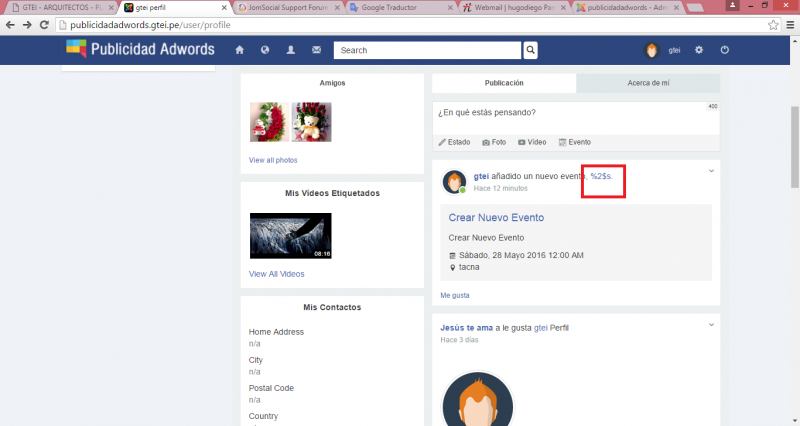Viewport: 800px width, 426px height.
Task: Click the logout power icon
Action: 724,50
